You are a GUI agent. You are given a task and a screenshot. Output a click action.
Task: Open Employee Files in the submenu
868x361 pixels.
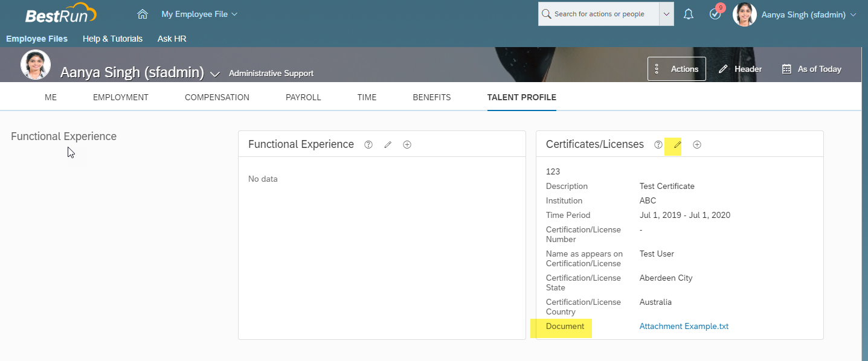point(37,39)
